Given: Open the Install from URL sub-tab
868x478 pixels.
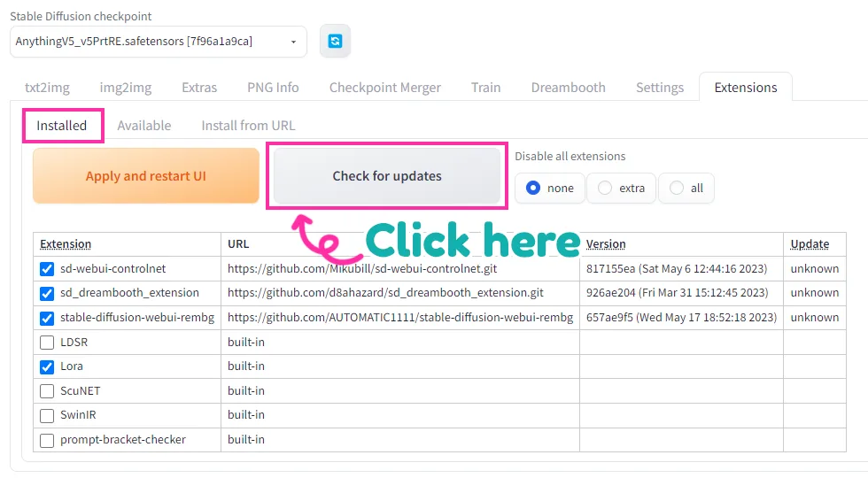Looking at the screenshot, I should tap(248, 126).
